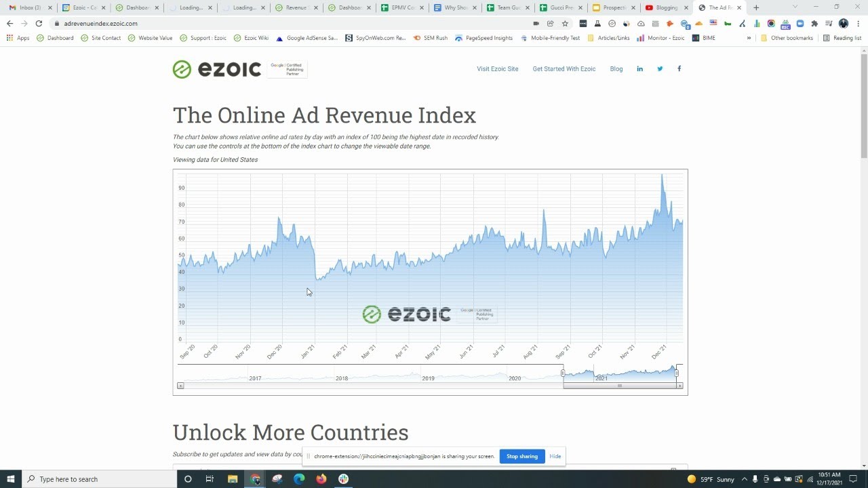Click the camera indicator in address bar
This screenshot has height=488, width=868.
tap(536, 23)
